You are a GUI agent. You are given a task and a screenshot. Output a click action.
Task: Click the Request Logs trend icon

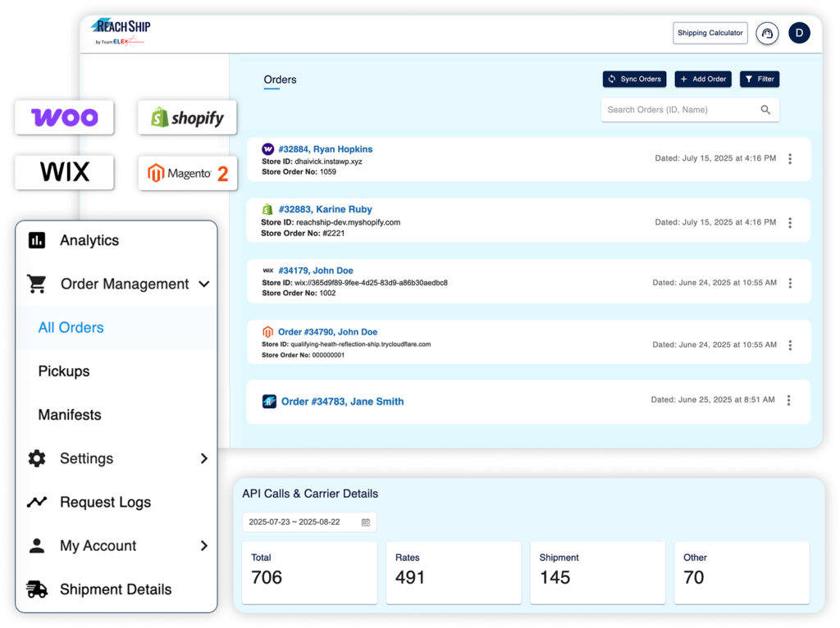37,502
